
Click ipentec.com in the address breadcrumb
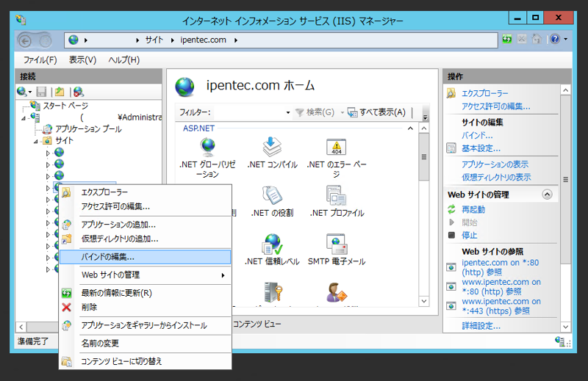point(203,40)
